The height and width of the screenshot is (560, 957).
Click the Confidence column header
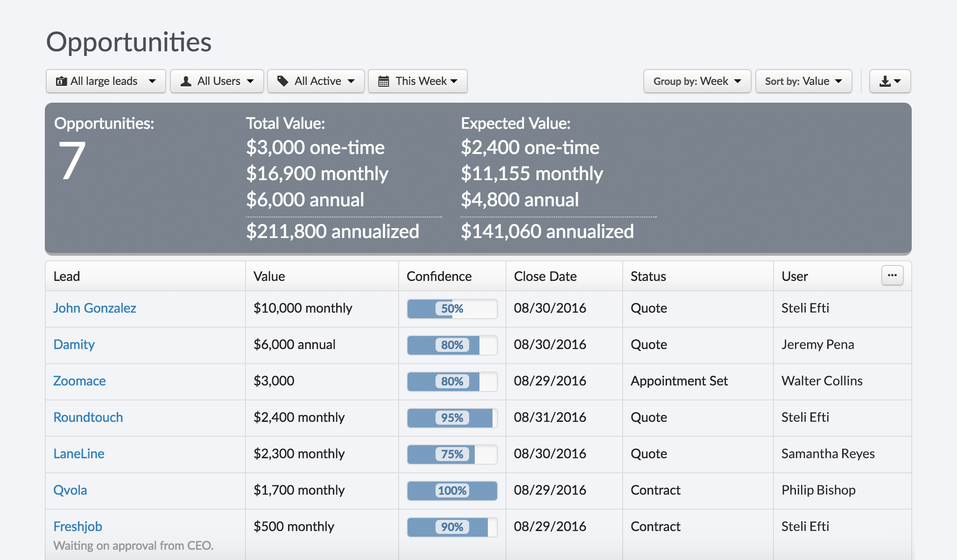tap(439, 276)
